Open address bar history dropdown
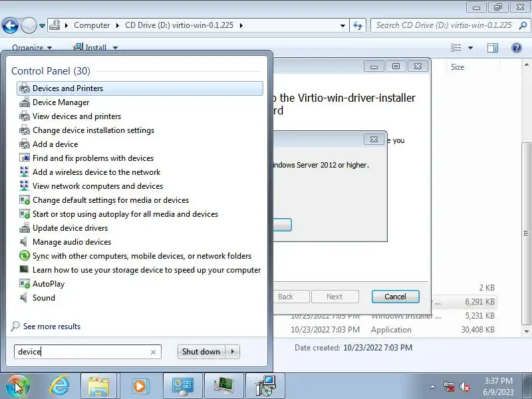 (x=342, y=25)
